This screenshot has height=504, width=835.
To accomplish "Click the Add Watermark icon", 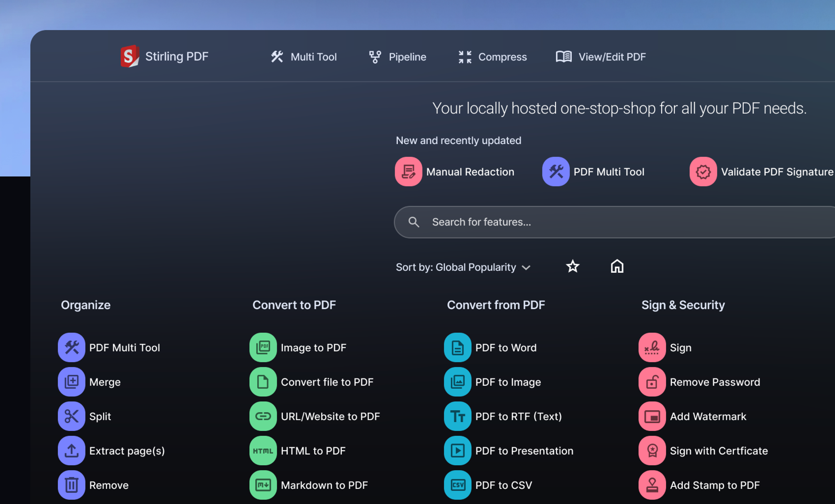I will (652, 416).
